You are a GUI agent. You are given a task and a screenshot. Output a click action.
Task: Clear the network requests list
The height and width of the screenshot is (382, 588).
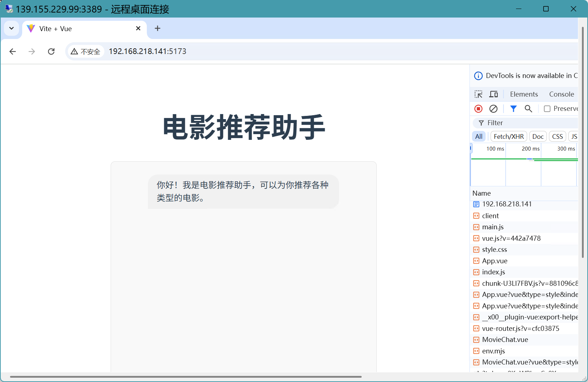coord(493,108)
